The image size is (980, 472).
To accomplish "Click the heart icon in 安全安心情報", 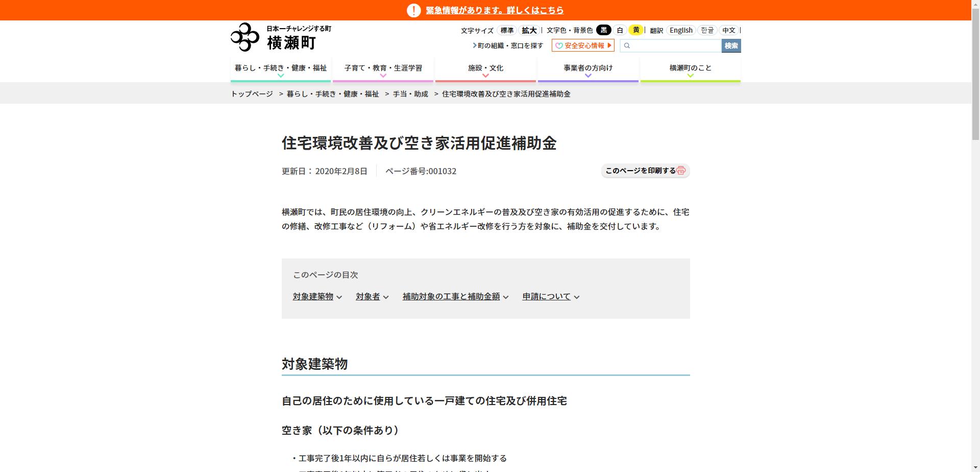I will 559,45.
